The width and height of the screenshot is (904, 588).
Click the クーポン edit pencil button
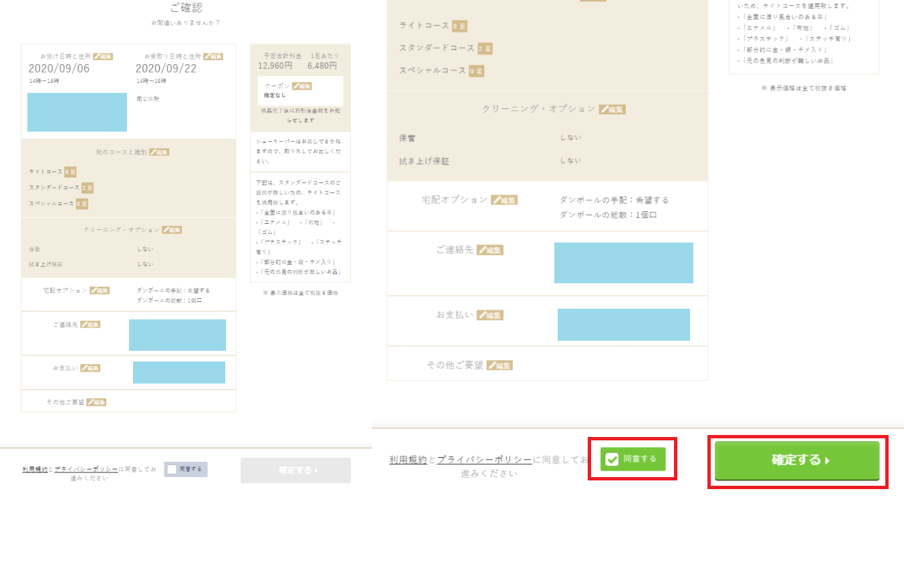click(x=302, y=86)
